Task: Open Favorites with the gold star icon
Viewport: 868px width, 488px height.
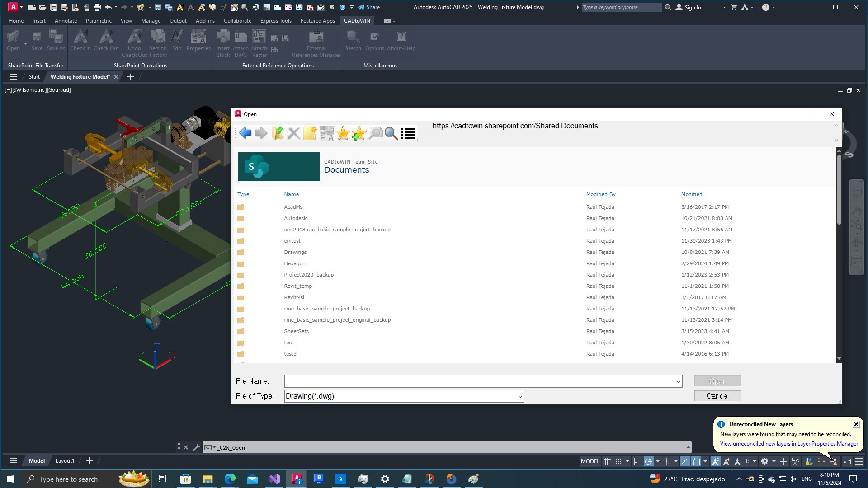Action: pos(343,133)
